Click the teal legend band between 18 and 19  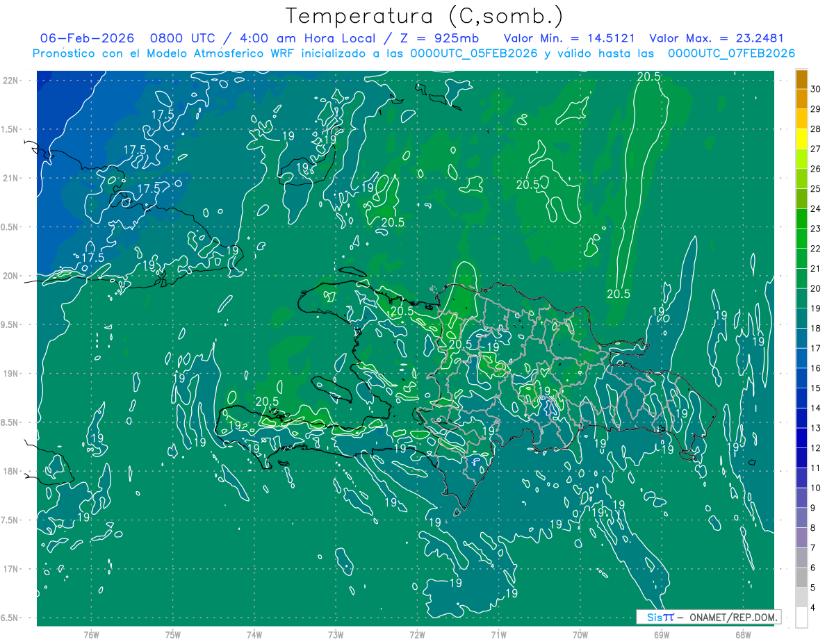tap(801, 318)
